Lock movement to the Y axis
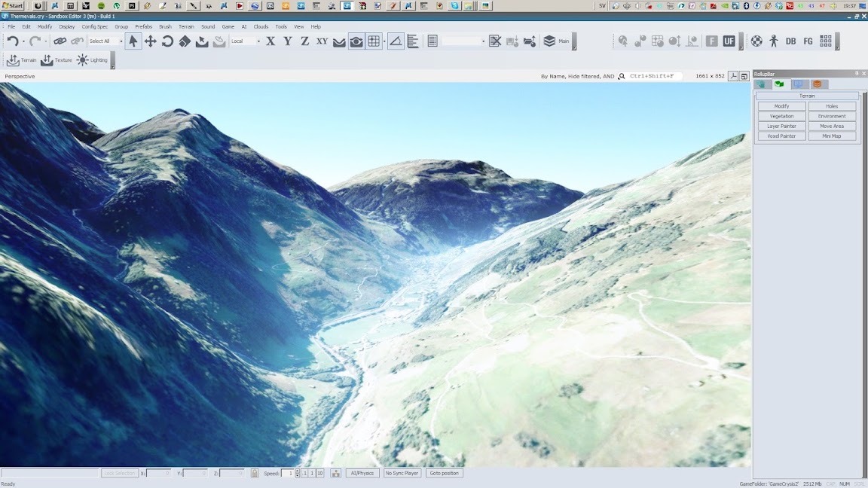Screen dimensions: 868x488 [x=287, y=41]
